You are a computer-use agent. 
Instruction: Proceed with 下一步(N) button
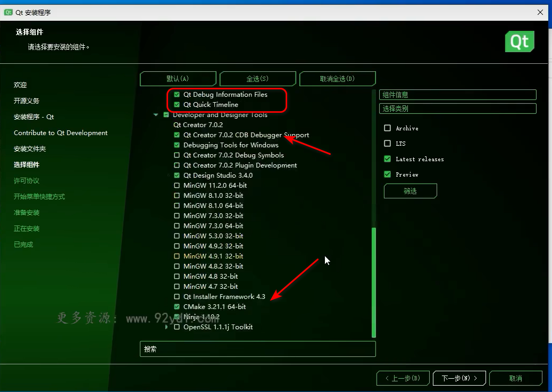(x=459, y=378)
